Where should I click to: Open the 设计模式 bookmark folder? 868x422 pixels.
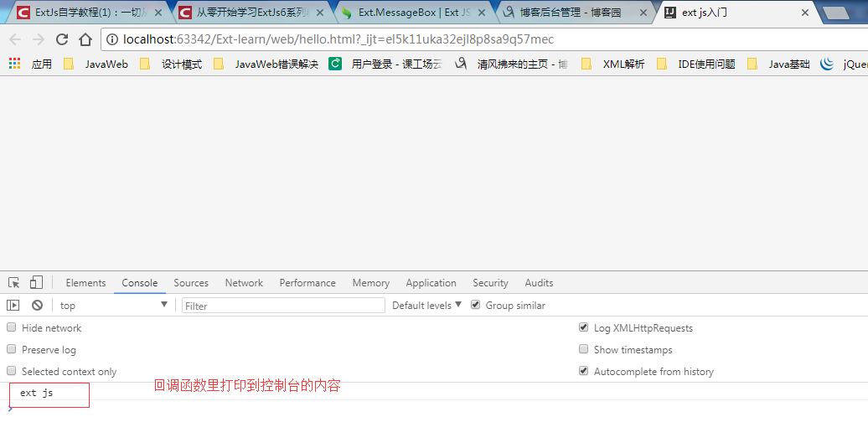click(171, 64)
